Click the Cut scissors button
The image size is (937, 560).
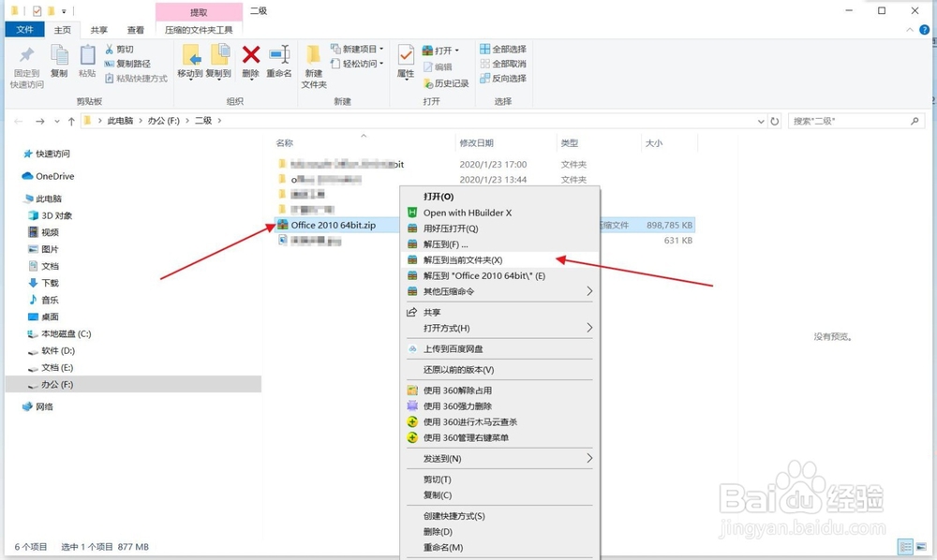pos(120,49)
